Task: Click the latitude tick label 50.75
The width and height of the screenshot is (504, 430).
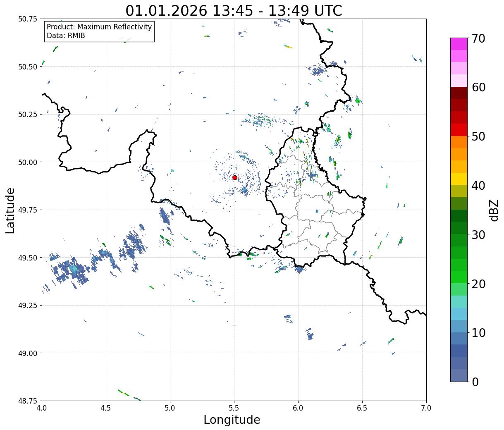Action: [28, 19]
